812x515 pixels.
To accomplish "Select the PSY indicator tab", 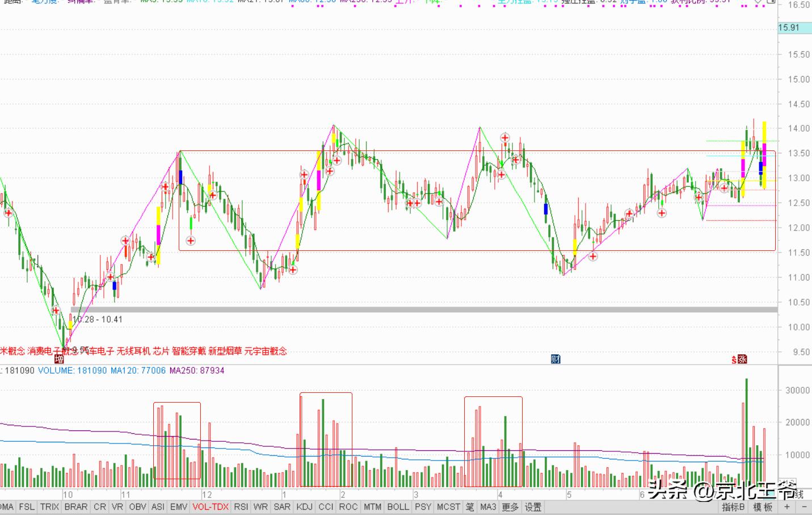I will coord(423,507).
